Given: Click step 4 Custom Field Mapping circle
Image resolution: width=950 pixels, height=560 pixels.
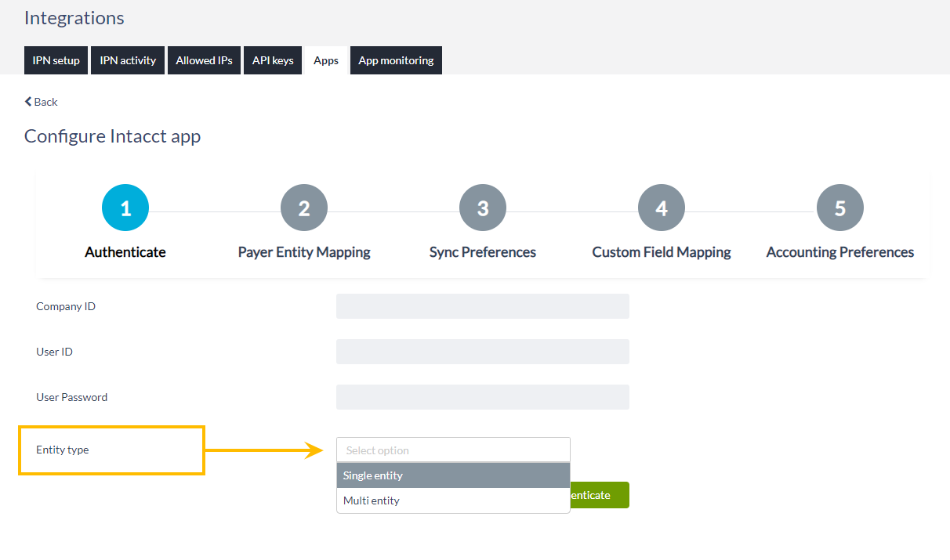Looking at the screenshot, I should coord(661,207).
